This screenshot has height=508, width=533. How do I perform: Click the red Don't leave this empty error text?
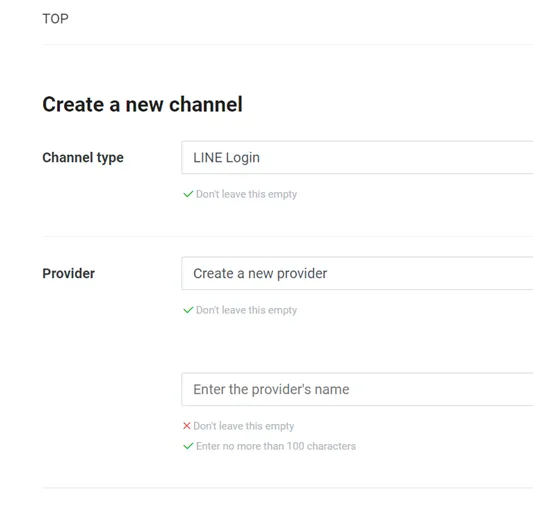point(244,426)
